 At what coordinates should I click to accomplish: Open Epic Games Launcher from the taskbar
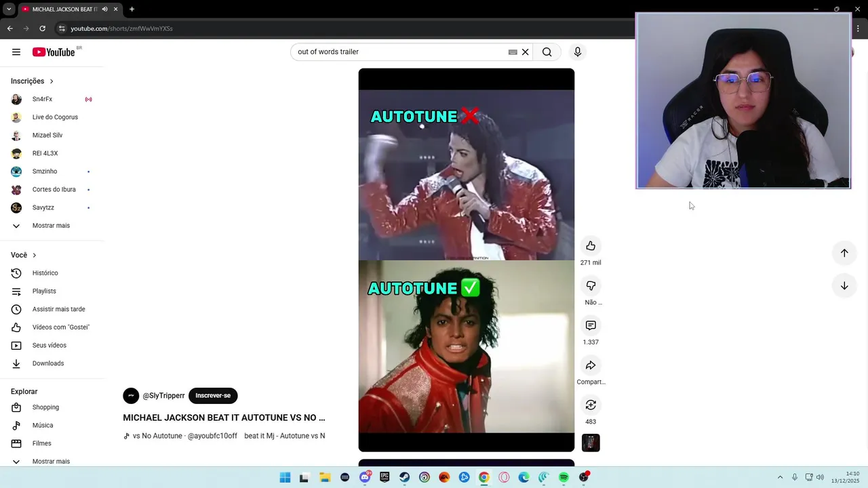384,478
